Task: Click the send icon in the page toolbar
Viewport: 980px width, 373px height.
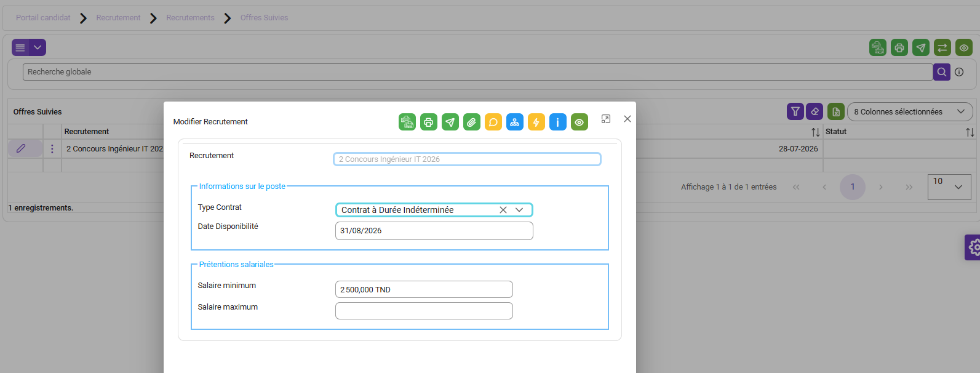Action: pos(921,47)
